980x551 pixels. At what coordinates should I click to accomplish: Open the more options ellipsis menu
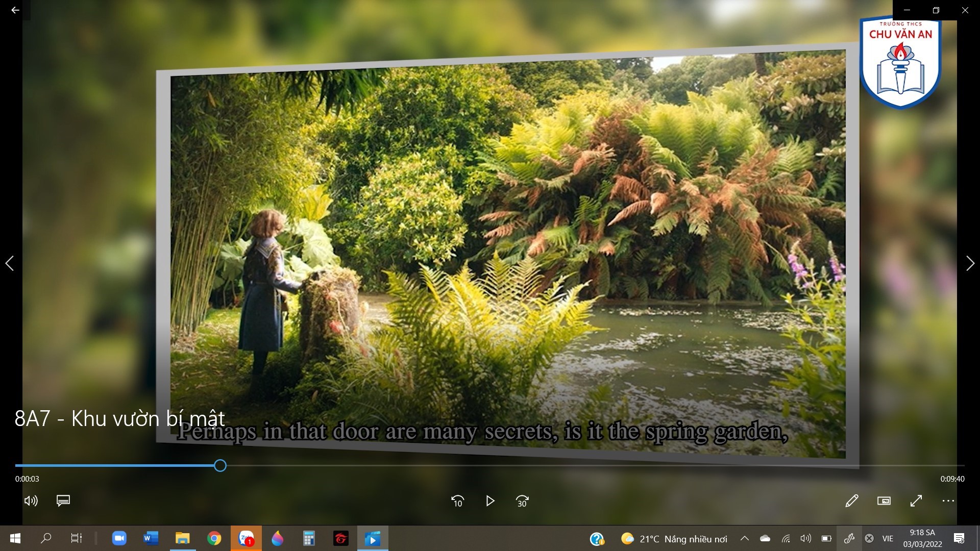tap(948, 501)
